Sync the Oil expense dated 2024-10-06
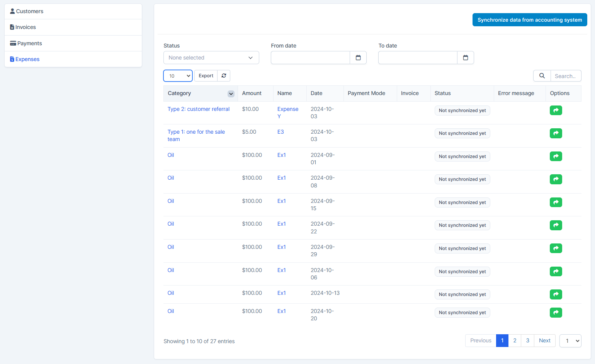The image size is (595, 364). coord(556,272)
